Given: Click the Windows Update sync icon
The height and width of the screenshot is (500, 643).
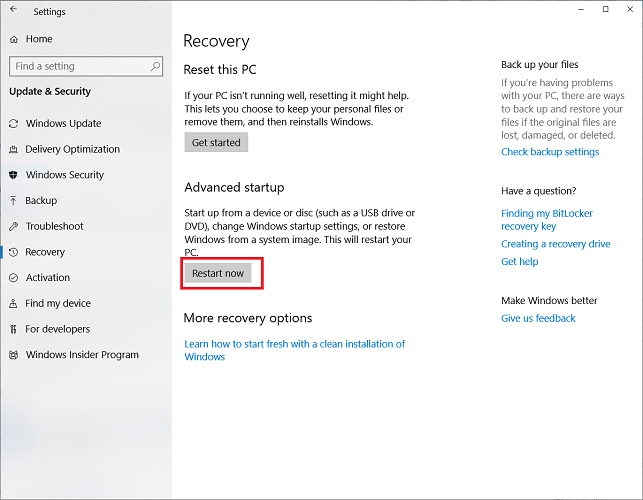Looking at the screenshot, I should (x=14, y=124).
